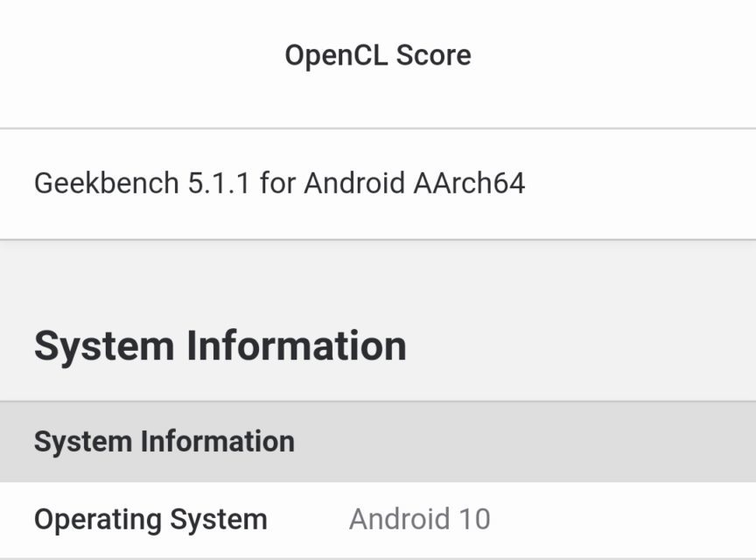756x560 pixels.
Task: Select the Android 10 value
Action: (419, 519)
